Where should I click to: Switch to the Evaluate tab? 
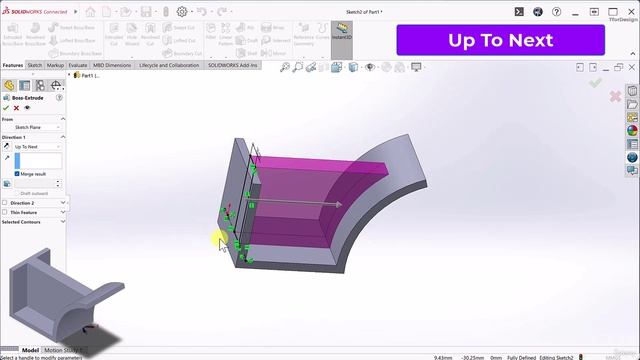click(78, 65)
